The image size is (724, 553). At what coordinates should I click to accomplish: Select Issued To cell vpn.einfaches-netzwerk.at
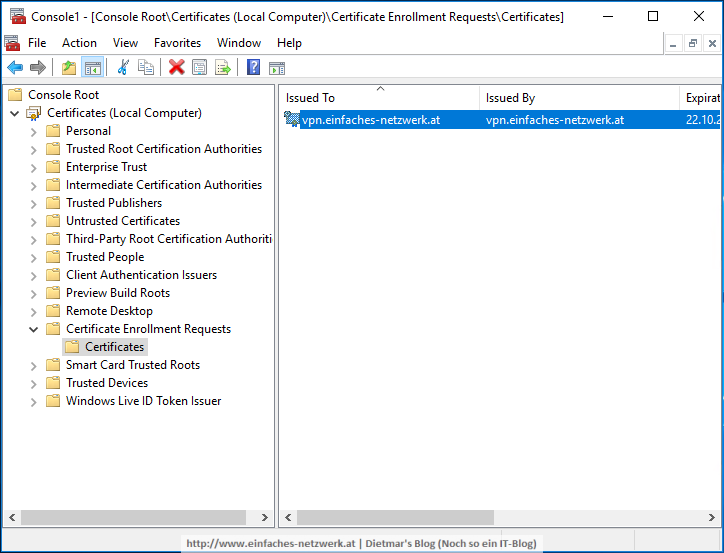point(371,120)
